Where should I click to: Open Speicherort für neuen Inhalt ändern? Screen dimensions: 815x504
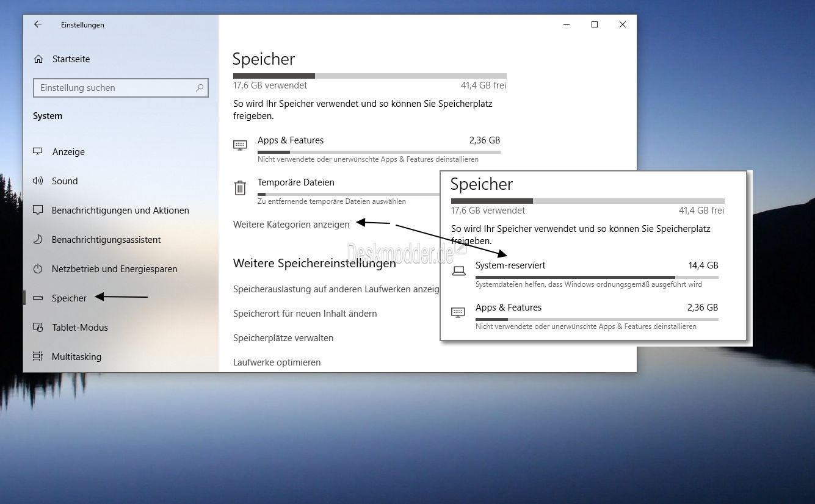click(305, 314)
